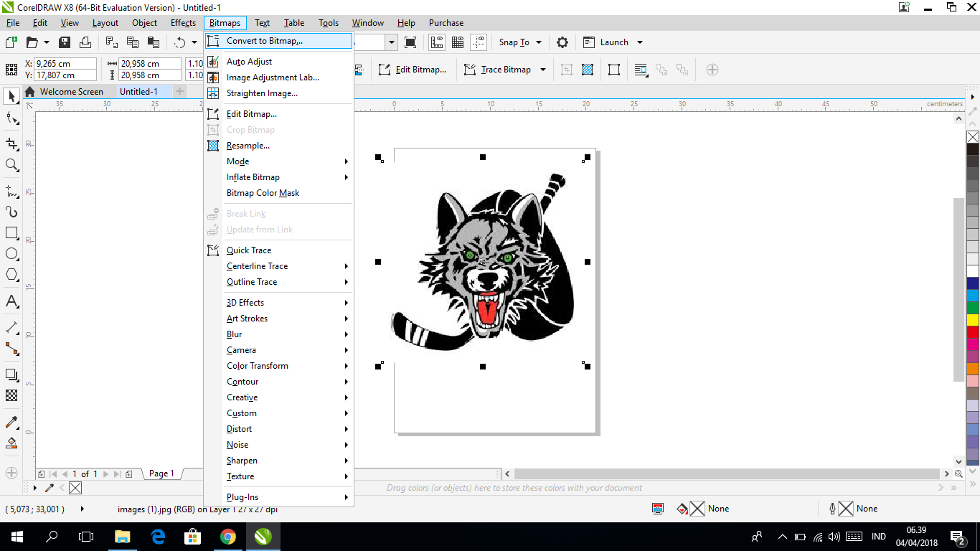Toggle Show Rulers button
Screen dimensions: 980x551
tap(436, 42)
